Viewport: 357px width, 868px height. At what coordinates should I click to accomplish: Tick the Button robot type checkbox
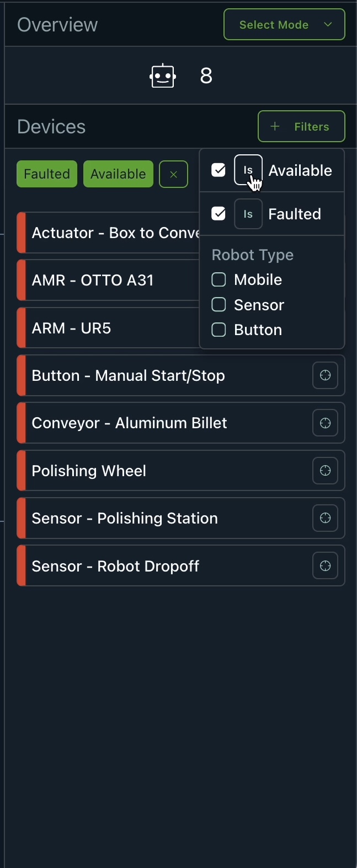tap(219, 330)
